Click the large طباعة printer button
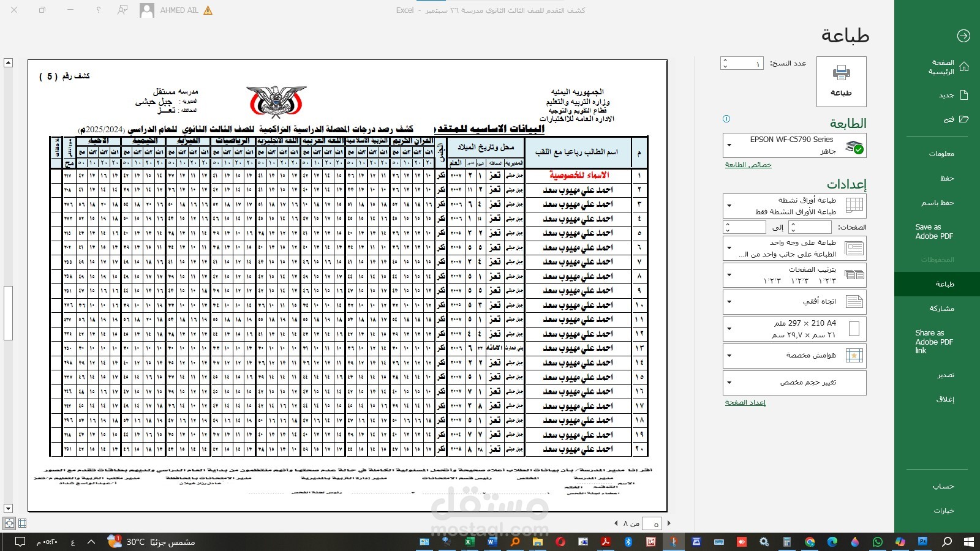The width and height of the screenshot is (980, 551). click(x=841, y=81)
